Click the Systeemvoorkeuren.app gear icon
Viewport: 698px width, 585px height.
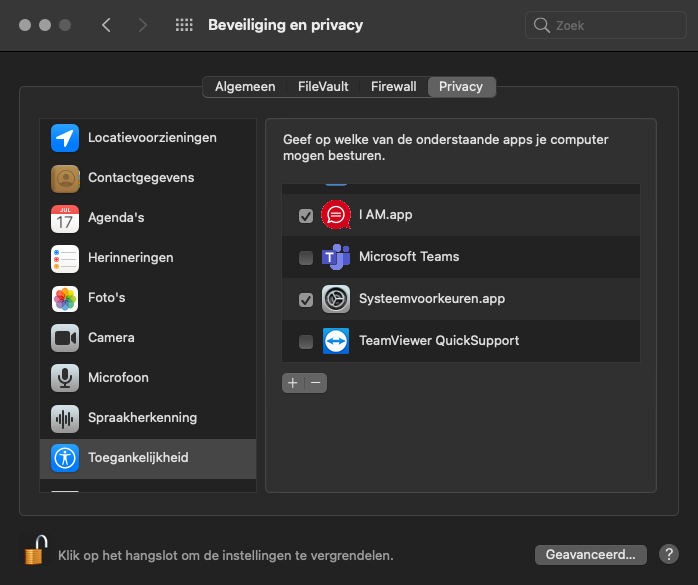point(336,299)
